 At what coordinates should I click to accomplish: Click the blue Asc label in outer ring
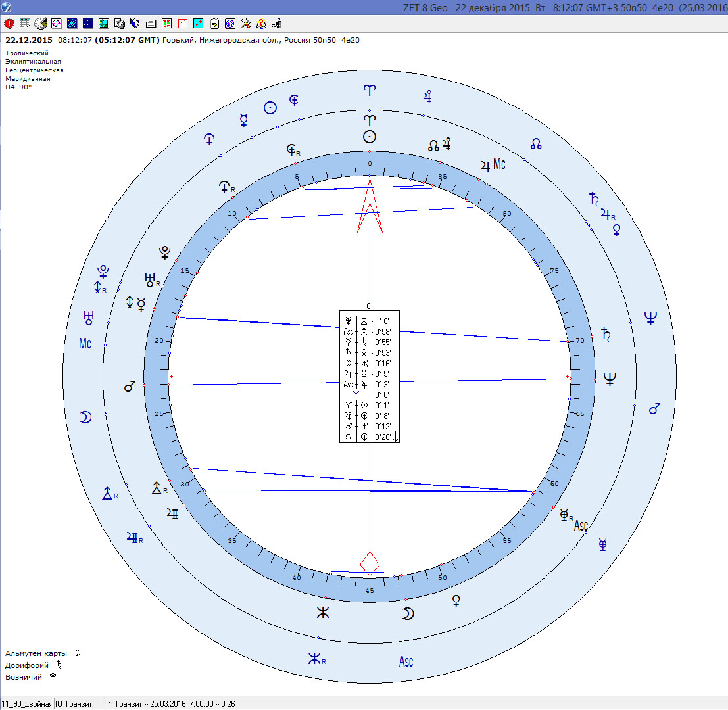[x=406, y=661]
